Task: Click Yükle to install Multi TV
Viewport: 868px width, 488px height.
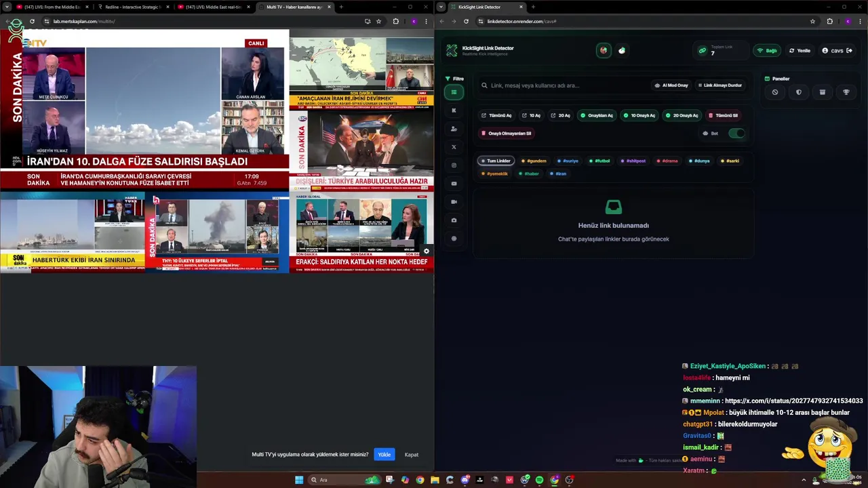Action: click(384, 455)
